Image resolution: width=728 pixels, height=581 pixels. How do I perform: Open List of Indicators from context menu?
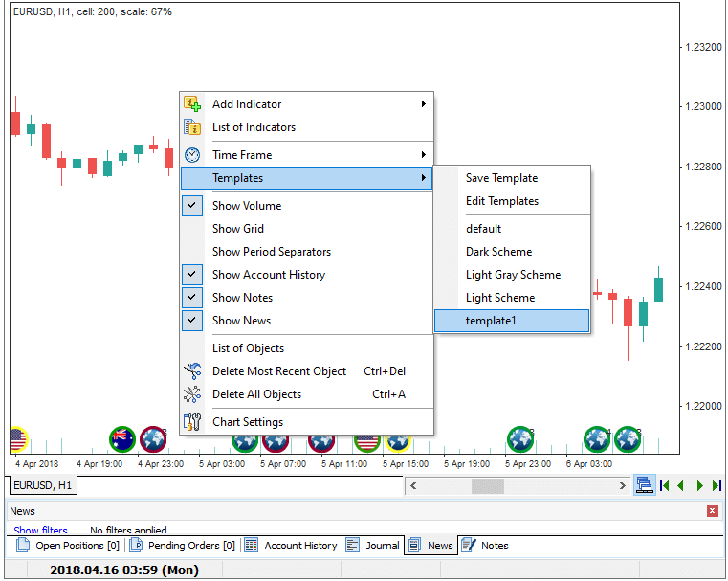pyautogui.click(x=254, y=127)
